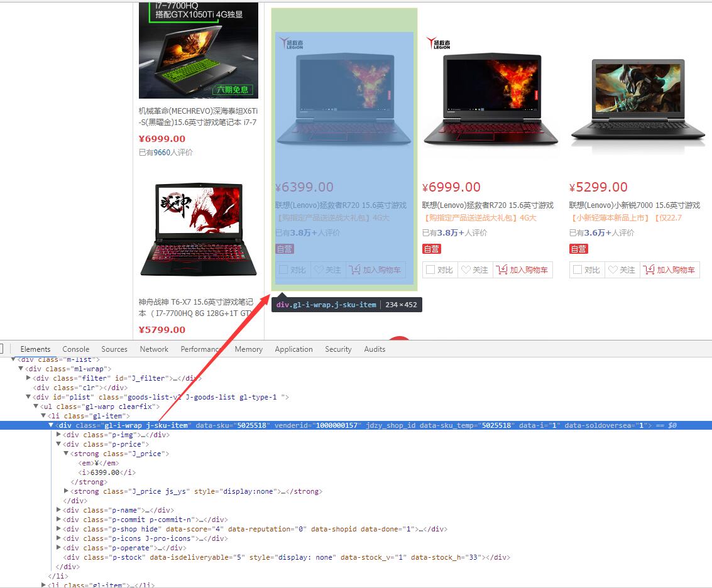Click the 关注 heart on the ¥6399.00 Lenovo item

328,269
